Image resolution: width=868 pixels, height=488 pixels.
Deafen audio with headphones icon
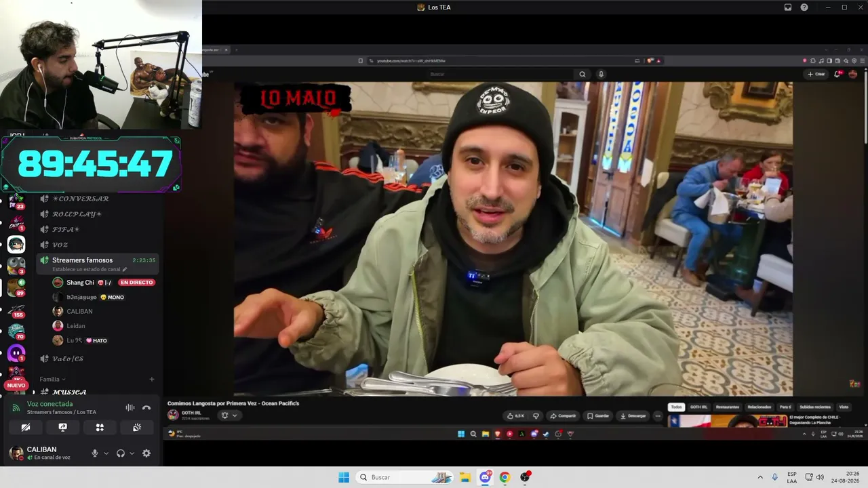pyautogui.click(x=121, y=453)
